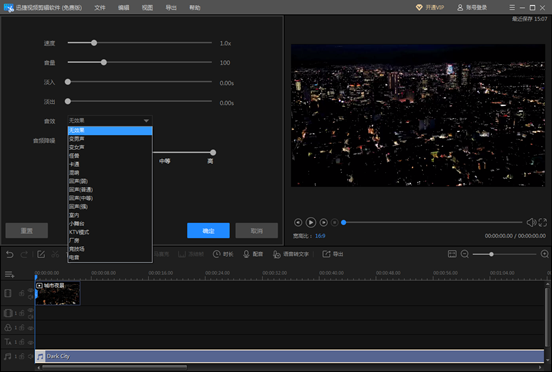Click the 淡入 fade-in slider handle
The height and width of the screenshot is (372, 552).
68,82
